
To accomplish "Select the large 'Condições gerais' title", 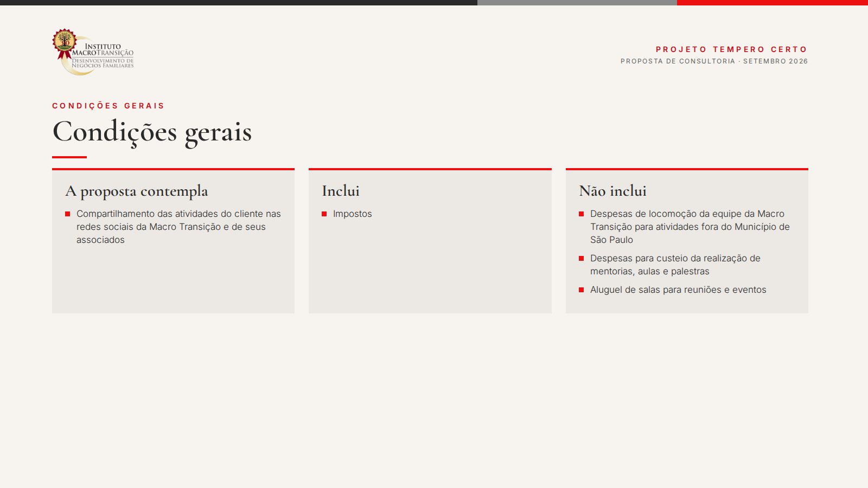I will click(152, 132).
